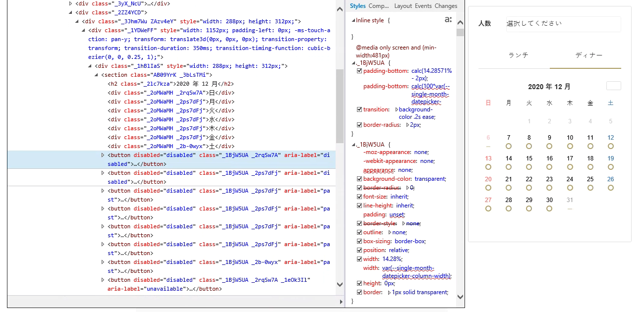644x312 pixels.
Task: Open the 人数 選択してください selector
Action: (x=563, y=24)
